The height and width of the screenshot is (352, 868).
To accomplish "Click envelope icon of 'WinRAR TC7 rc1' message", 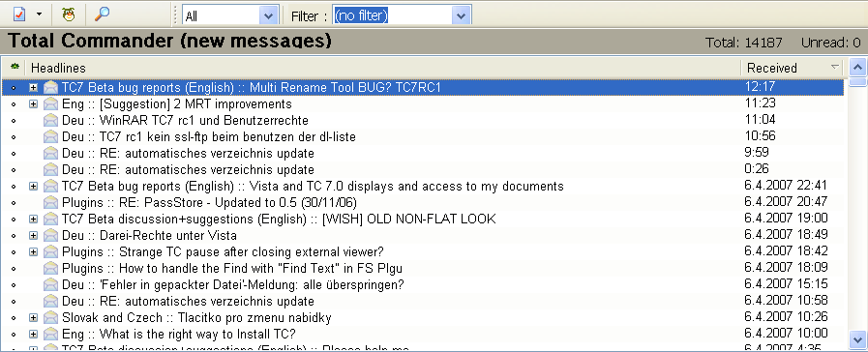I will [x=51, y=120].
